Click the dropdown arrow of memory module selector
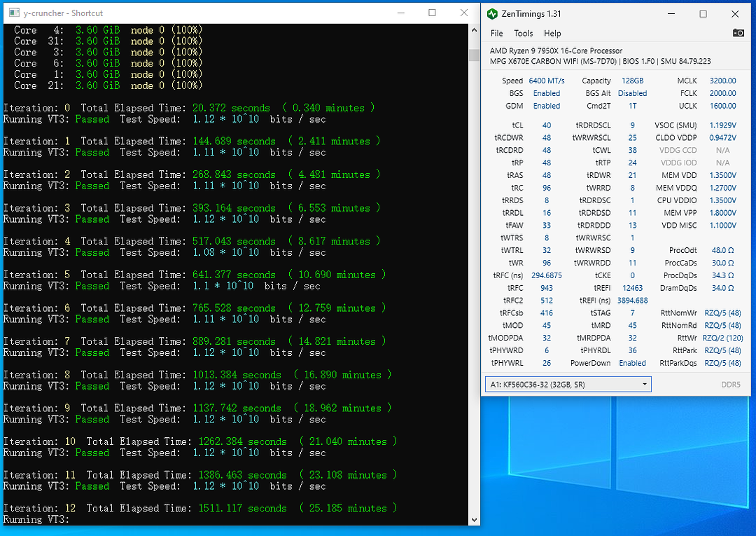 pyautogui.click(x=644, y=384)
